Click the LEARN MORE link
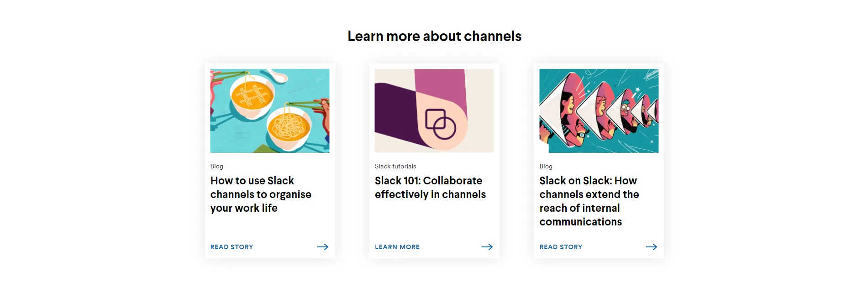Screen dimensions: 868x298 point(397,247)
